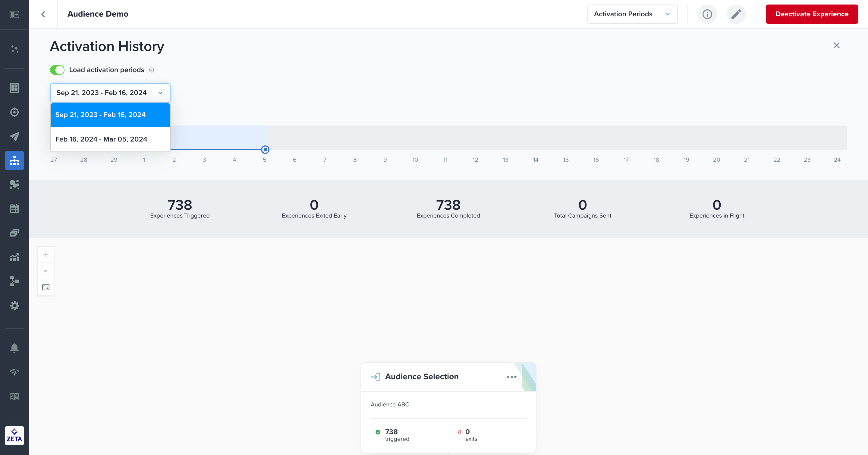Screen dimensions: 868x455
Task: Click the timeline slider handle
Action: coord(265,149)
